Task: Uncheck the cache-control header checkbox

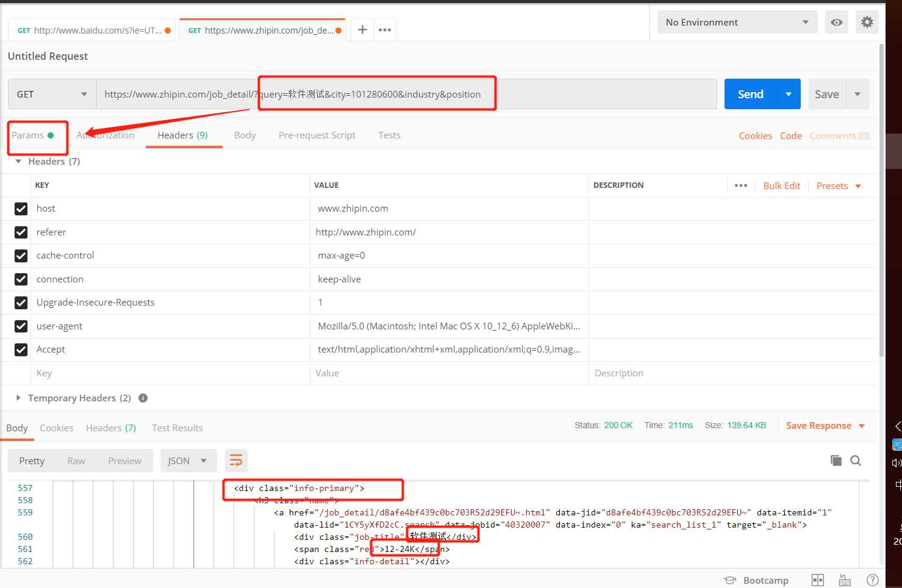Action: coord(21,256)
